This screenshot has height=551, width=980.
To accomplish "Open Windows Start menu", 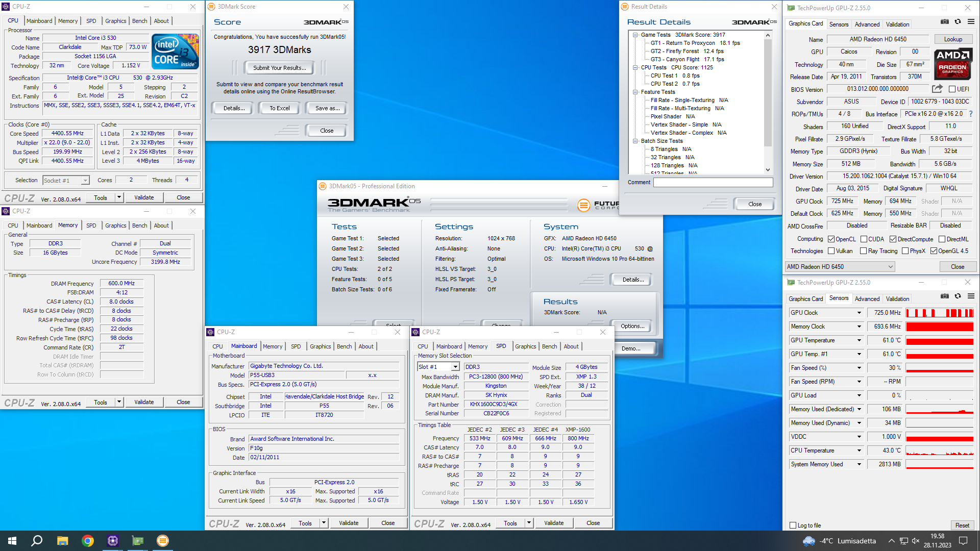I will pyautogui.click(x=12, y=541).
